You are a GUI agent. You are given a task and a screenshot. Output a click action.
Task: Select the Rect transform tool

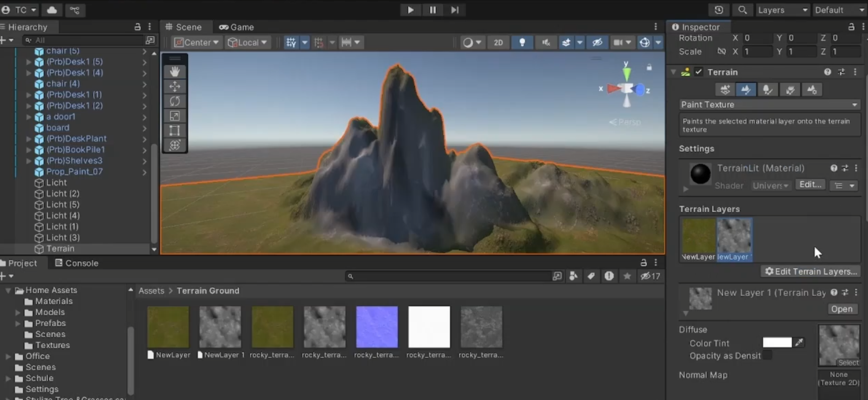[x=175, y=131]
